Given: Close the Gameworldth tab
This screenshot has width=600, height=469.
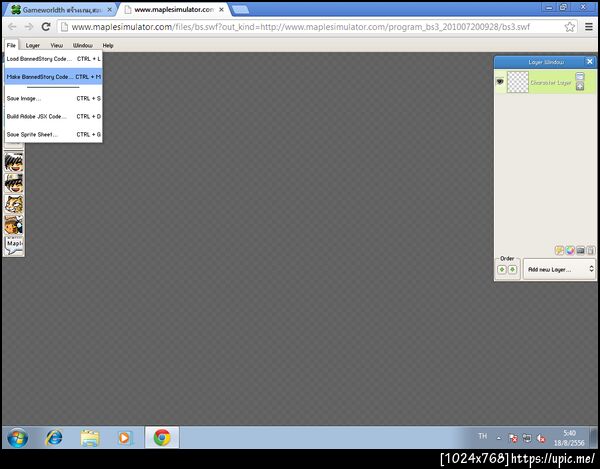Looking at the screenshot, I should click(109, 10).
